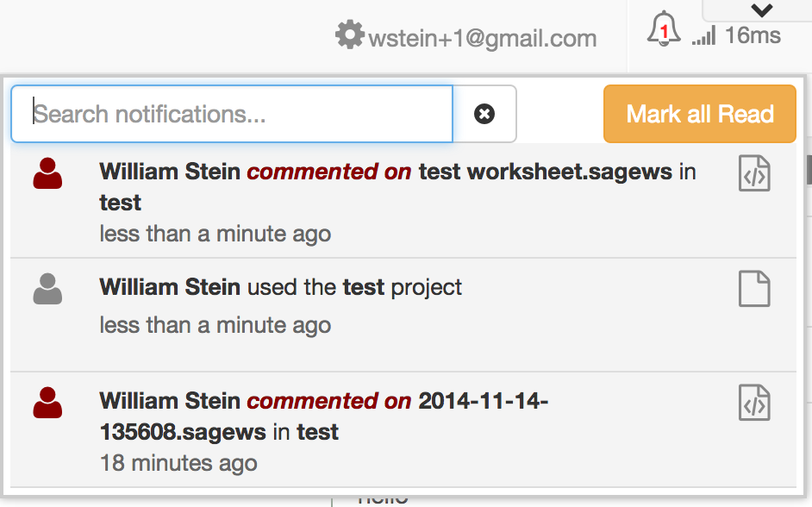Click the scrollbar on right edge
Screen dimensions: 812x507
[x=809, y=169]
